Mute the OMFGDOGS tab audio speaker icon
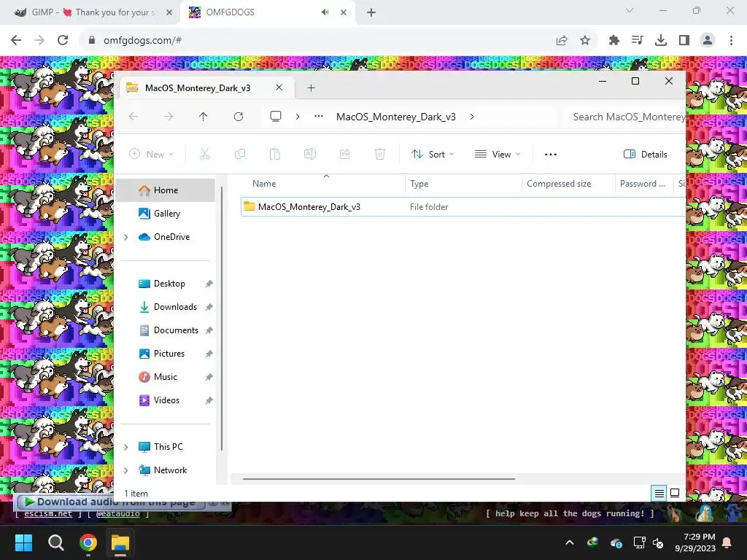The image size is (747, 560). [x=325, y=12]
